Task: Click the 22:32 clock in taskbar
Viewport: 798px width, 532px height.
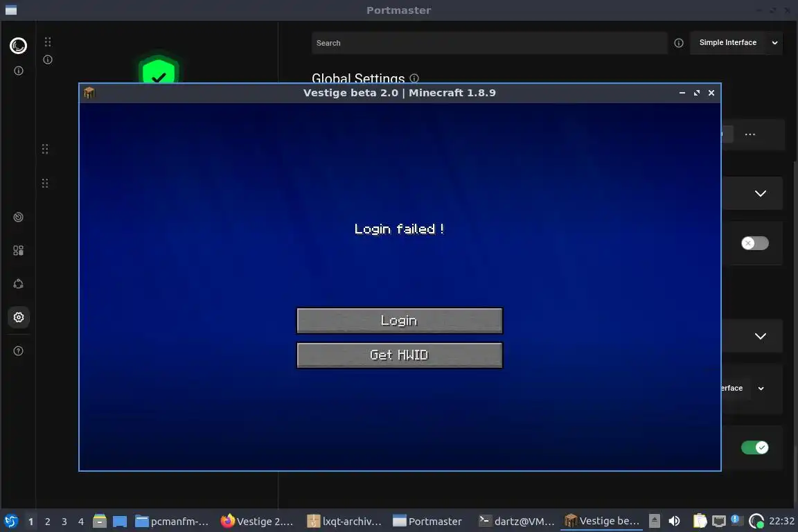Action: tap(781, 521)
